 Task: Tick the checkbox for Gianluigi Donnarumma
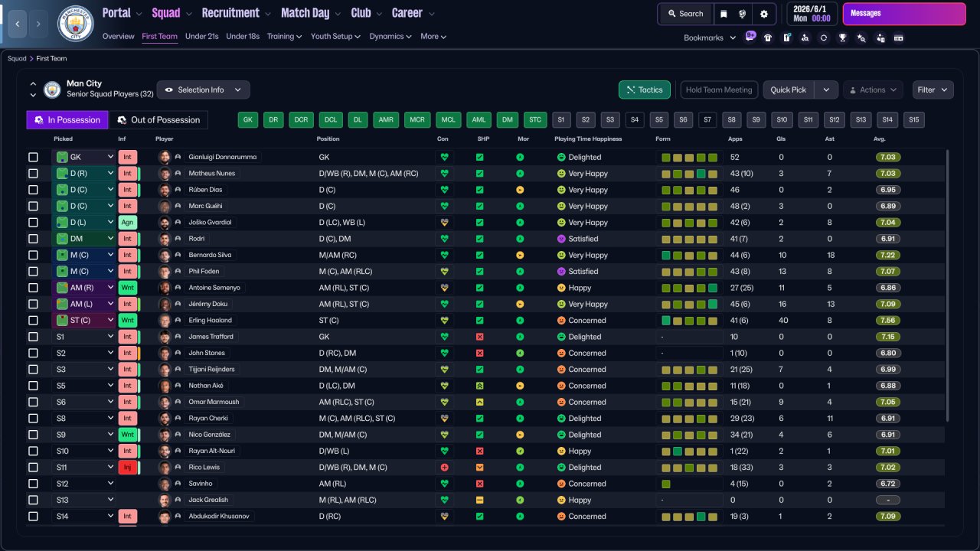click(x=33, y=157)
